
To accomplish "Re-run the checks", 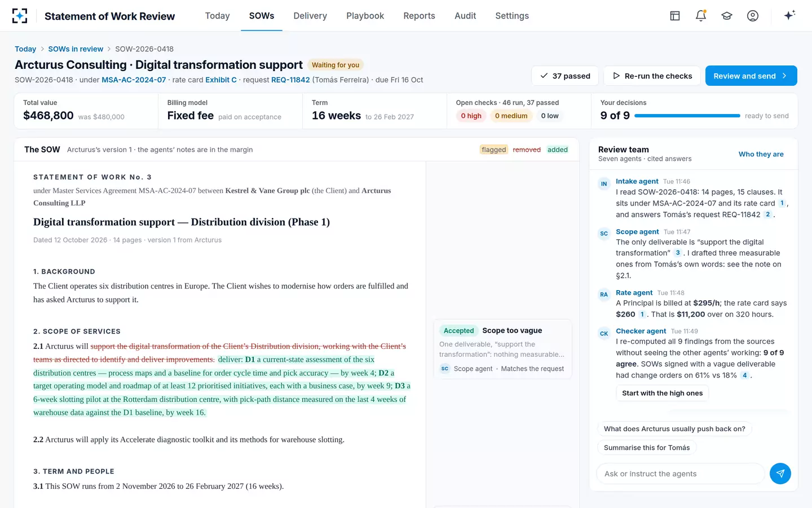I will (652, 76).
